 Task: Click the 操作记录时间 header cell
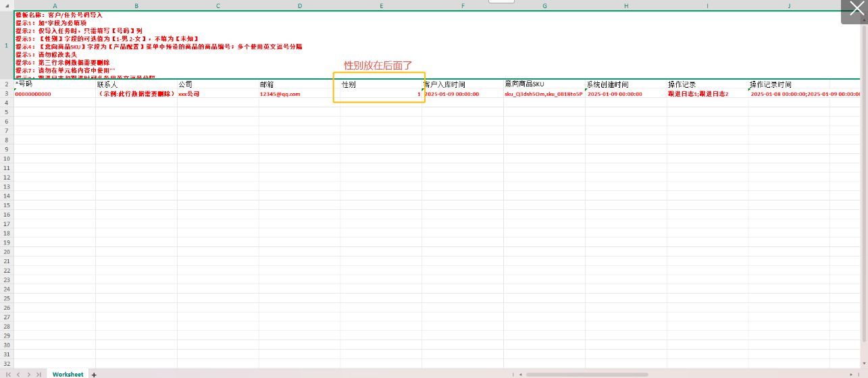tap(788, 84)
